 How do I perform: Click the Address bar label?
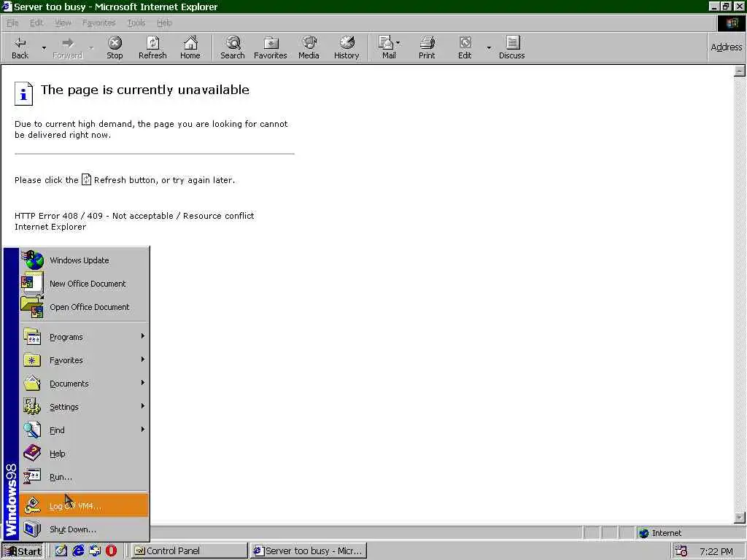(x=726, y=47)
